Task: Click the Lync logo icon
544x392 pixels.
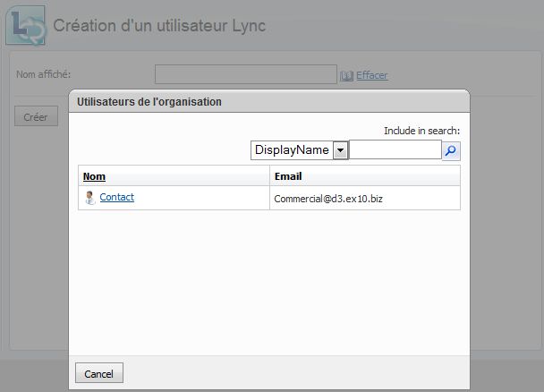Action: [24, 25]
